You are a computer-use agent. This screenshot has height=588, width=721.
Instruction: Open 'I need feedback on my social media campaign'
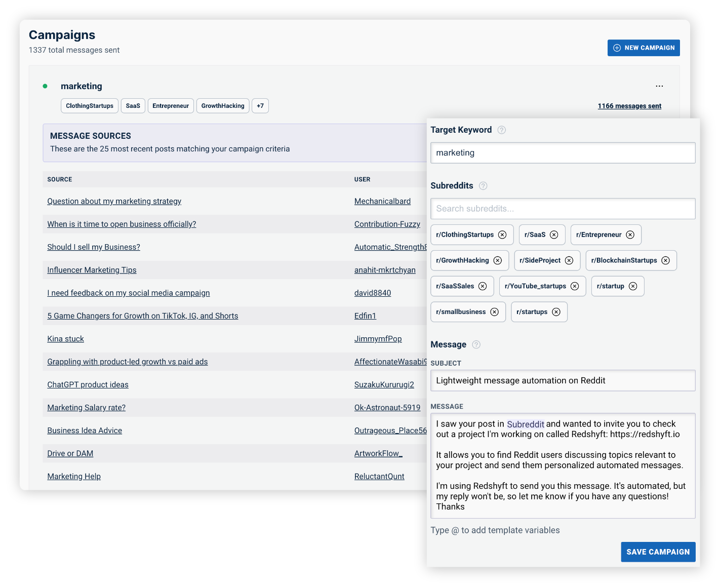pyautogui.click(x=129, y=293)
